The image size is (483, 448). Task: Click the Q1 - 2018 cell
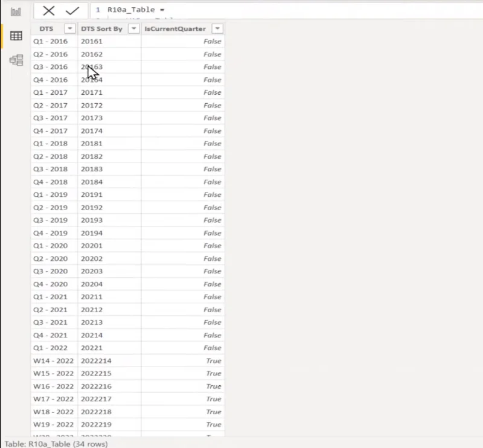54,144
